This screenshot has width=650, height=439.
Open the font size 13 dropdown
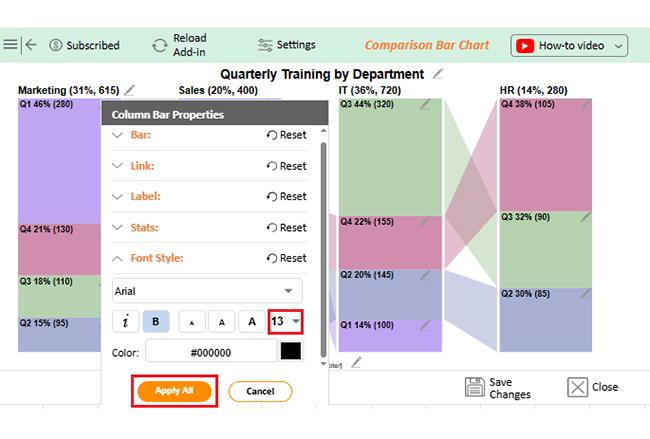click(284, 320)
